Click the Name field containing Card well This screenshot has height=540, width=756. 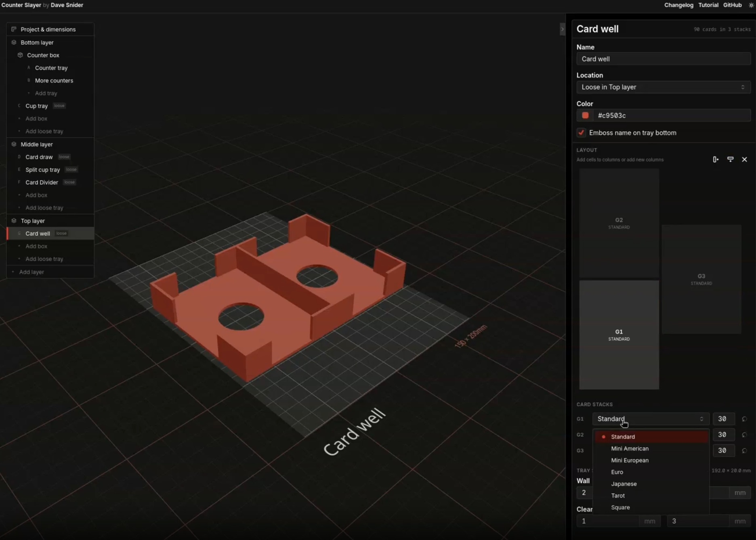[663, 59]
